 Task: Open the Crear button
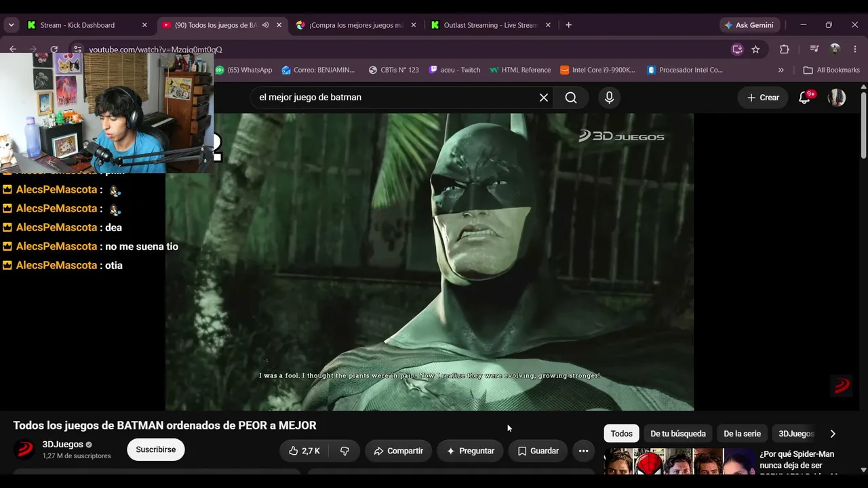click(x=763, y=98)
